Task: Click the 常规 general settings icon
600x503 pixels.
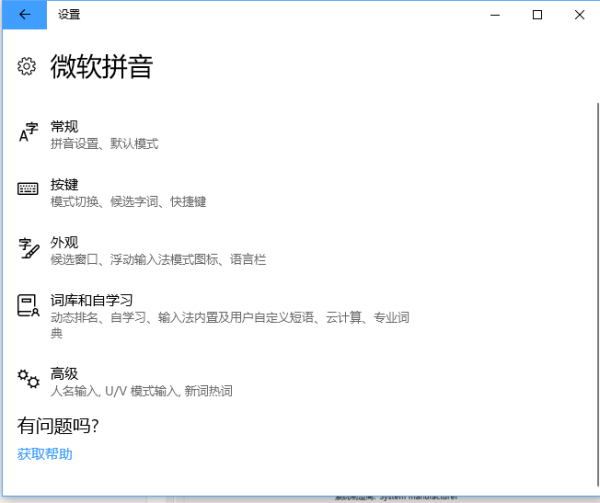Action: tap(28, 132)
